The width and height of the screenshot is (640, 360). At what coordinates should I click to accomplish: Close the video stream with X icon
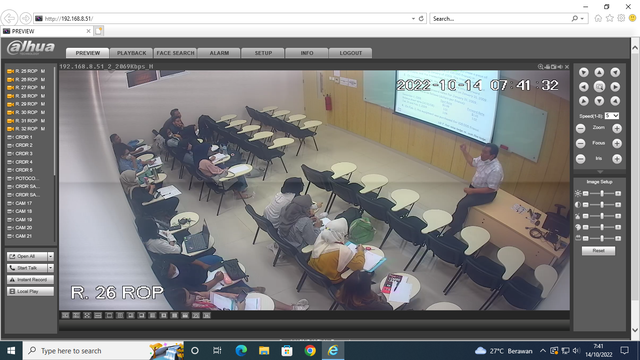(x=567, y=67)
